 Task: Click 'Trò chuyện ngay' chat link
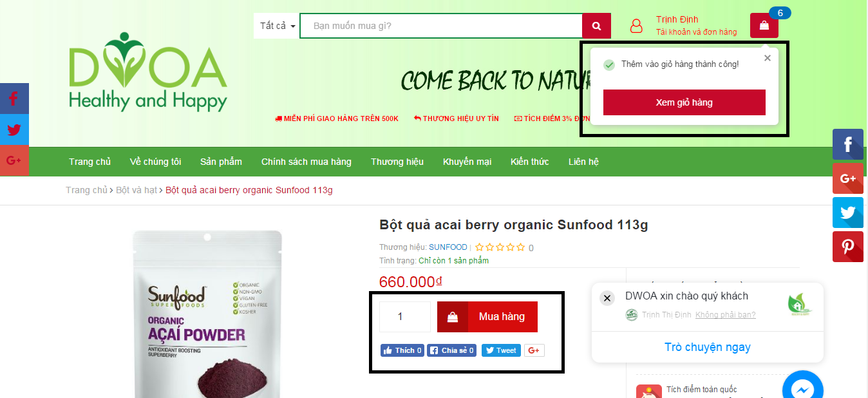coord(708,347)
